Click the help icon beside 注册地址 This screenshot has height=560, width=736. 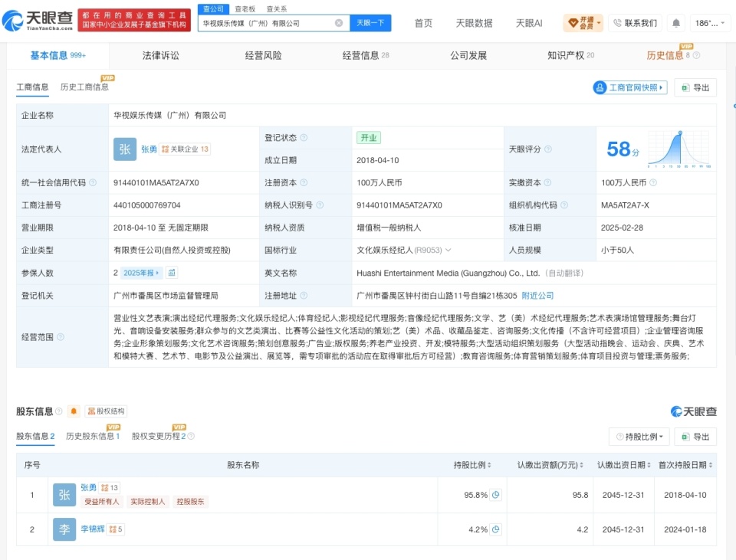304,296
